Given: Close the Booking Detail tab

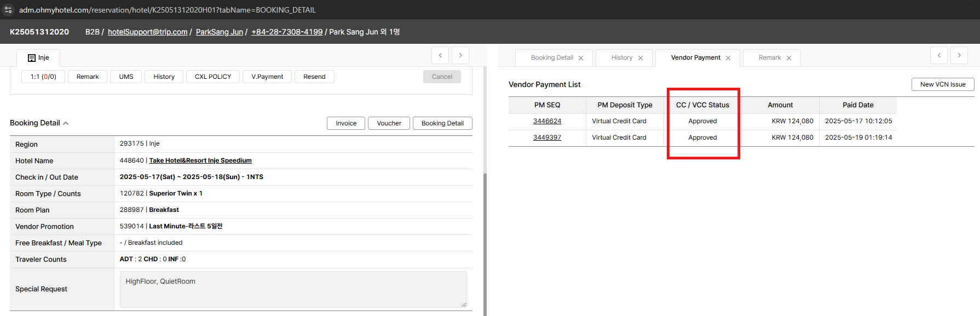Looking at the screenshot, I should pyautogui.click(x=581, y=58).
